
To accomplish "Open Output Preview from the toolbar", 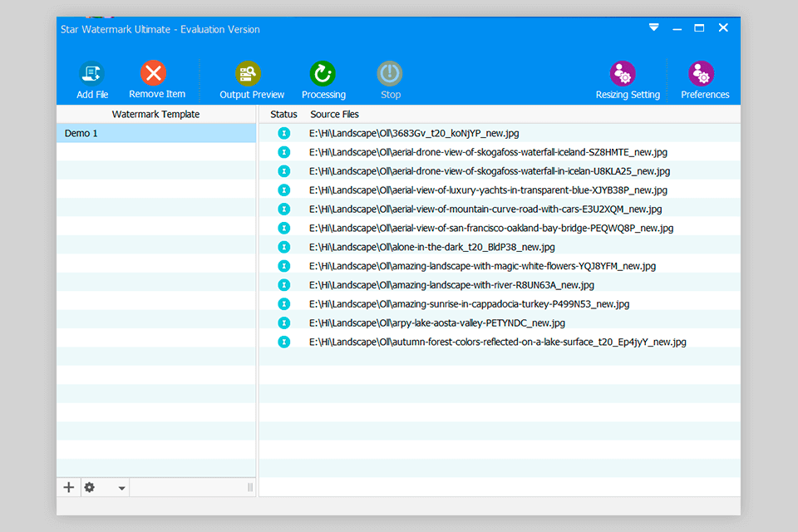I will (249, 73).
